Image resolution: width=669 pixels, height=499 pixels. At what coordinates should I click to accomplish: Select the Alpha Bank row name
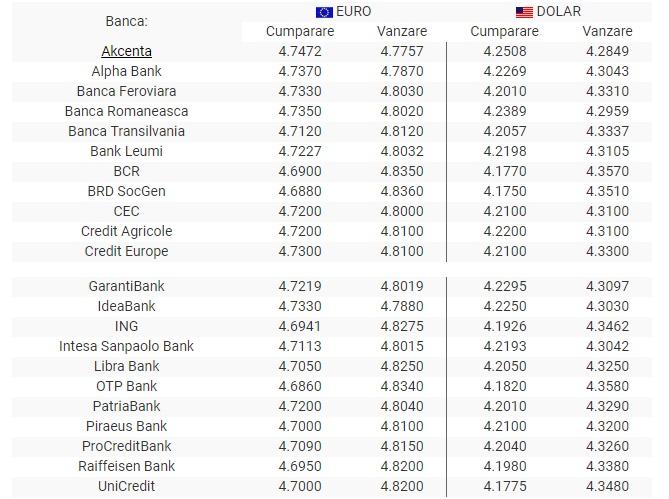(x=126, y=71)
